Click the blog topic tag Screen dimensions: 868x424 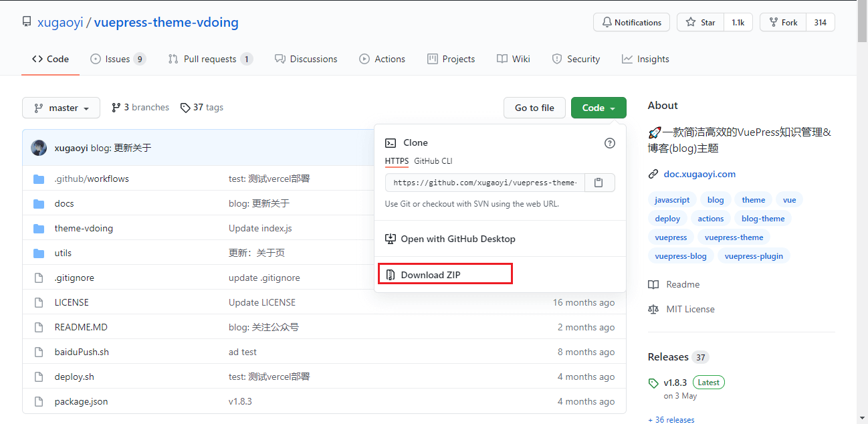tap(716, 200)
